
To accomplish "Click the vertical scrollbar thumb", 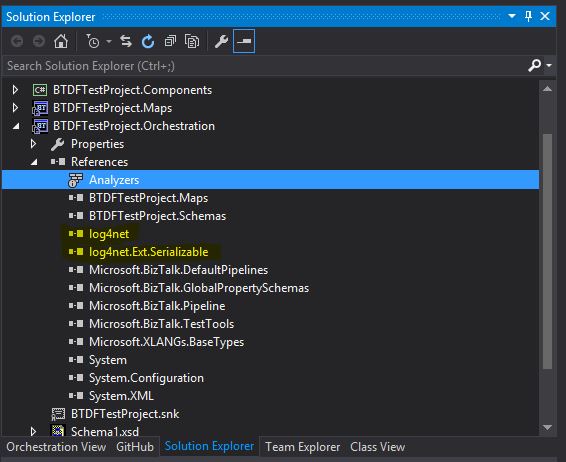I will click(x=547, y=251).
